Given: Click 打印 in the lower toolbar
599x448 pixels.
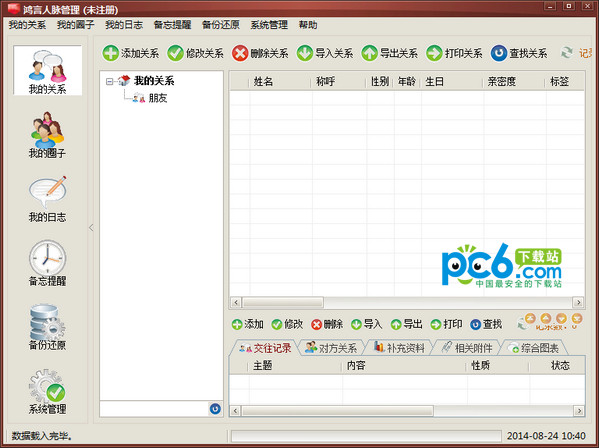Looking at the screenshot, I should pos(447,324).
